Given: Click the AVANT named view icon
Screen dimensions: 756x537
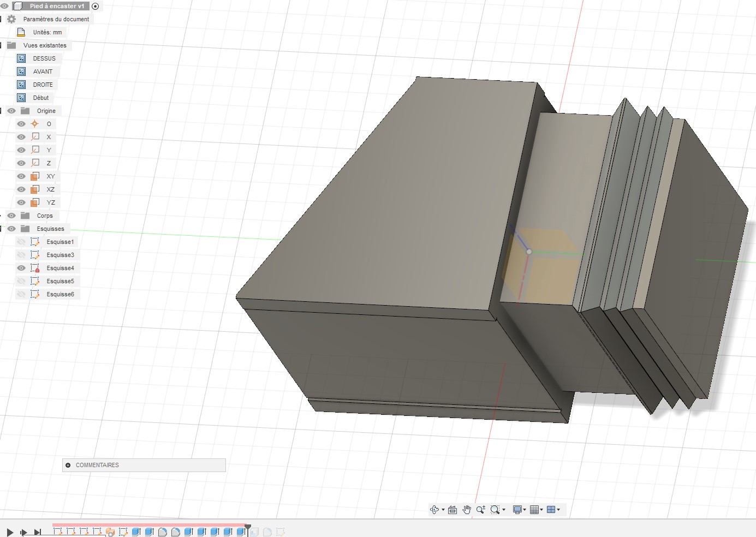Looking at the screenshot, I should click(21, 71).
